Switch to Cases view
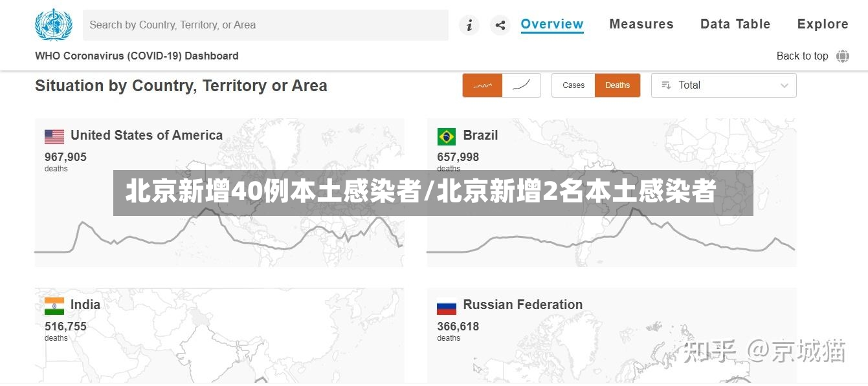Viewport: 868px width, 386px height. click(573, 85)
